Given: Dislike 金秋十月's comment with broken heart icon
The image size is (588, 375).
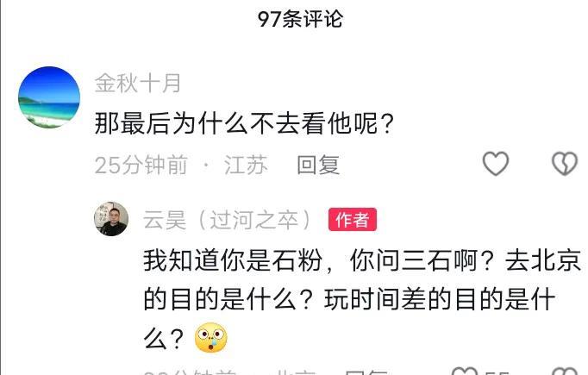Looking at the screenshot, I should [x=565, y=164].
